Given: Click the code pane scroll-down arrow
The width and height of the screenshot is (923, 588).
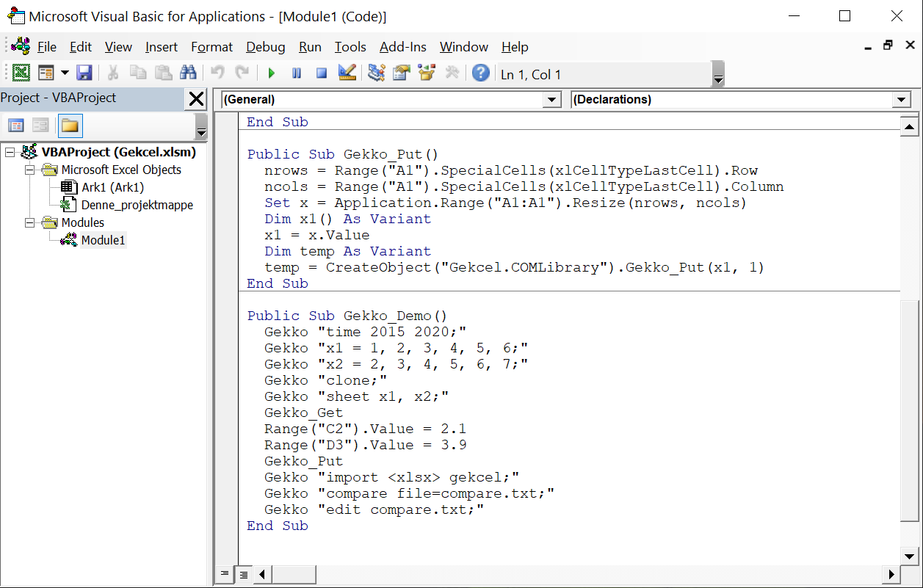Looking at the screenshot, I should (x=909, y=556).
